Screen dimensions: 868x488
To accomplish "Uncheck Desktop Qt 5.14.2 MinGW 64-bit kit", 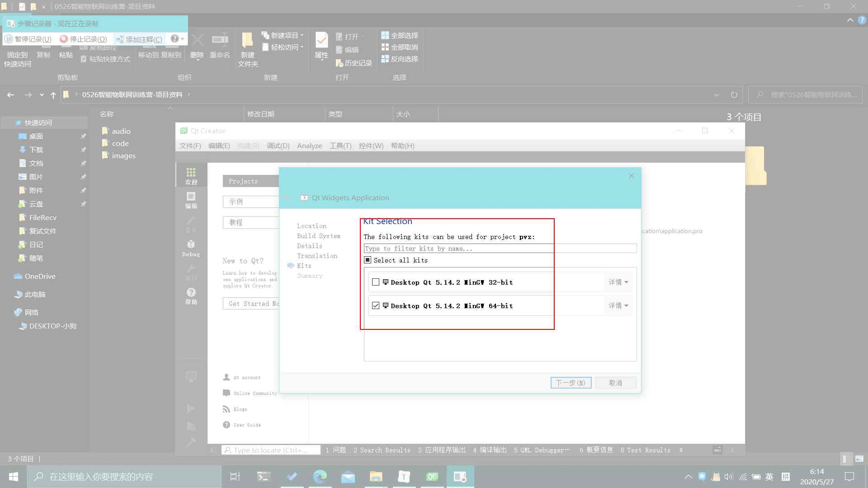I will point(376,305).
